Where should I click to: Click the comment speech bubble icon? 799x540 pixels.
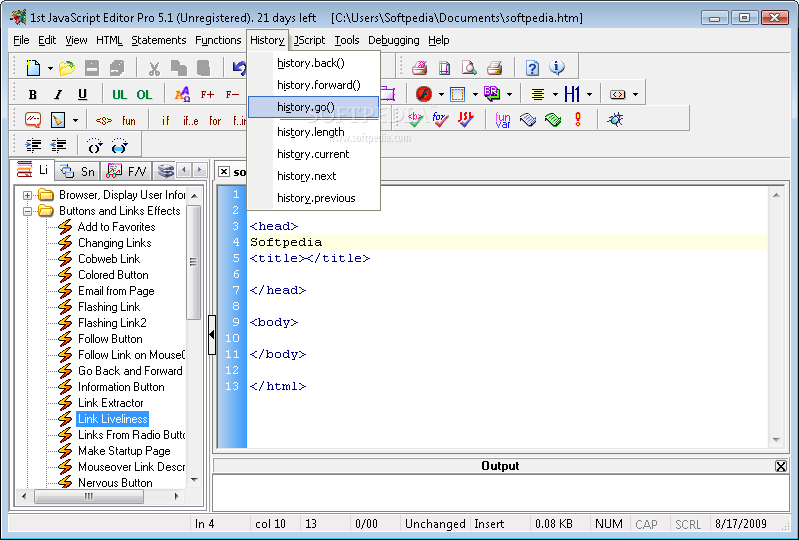pos(33,120)
